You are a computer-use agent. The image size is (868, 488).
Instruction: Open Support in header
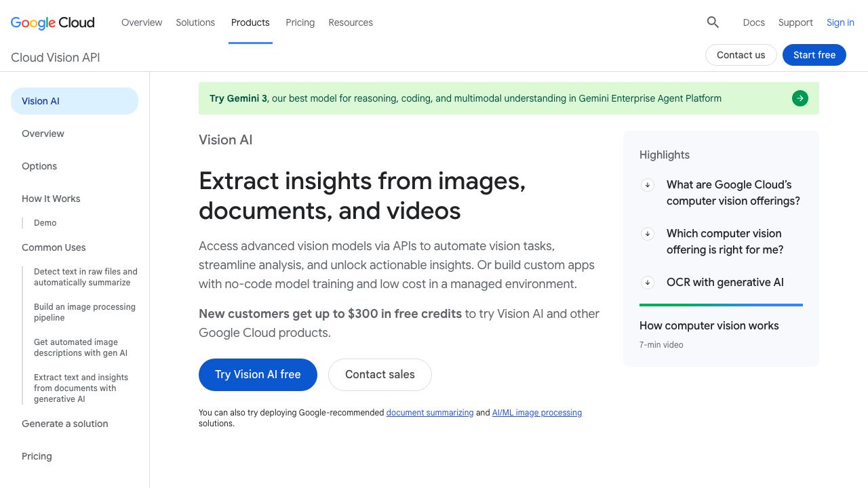[x=795, y=22]
